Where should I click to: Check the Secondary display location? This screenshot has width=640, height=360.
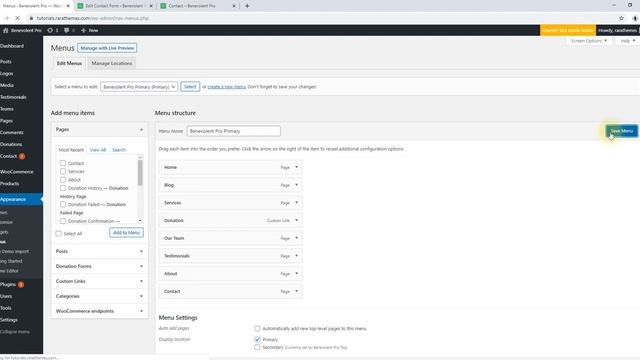(x=257, y=347)
